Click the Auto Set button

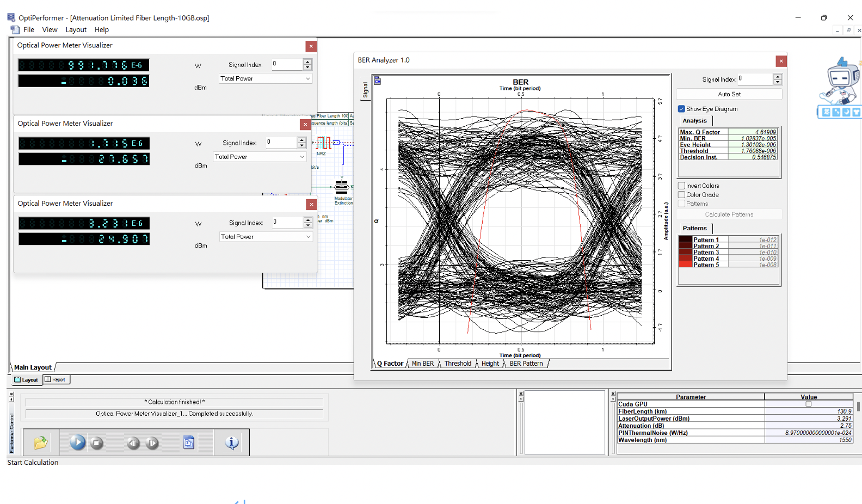click(x=729, y=94)
